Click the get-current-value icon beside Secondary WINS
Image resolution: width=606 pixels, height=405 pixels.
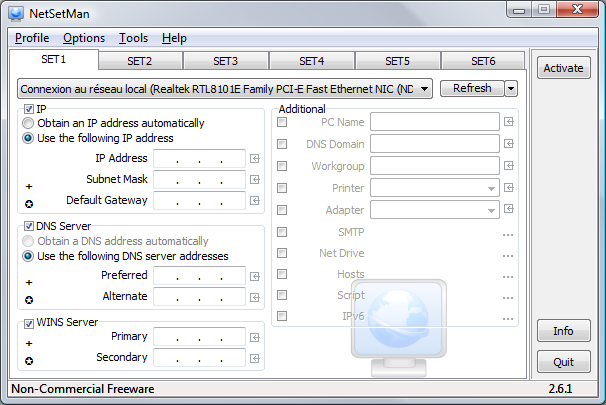255,358
